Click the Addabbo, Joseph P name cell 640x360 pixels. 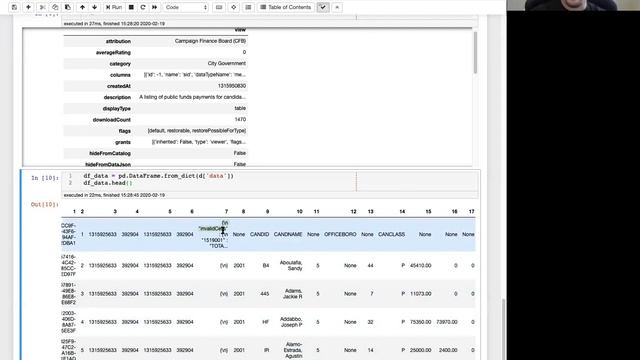pos(291,322)
